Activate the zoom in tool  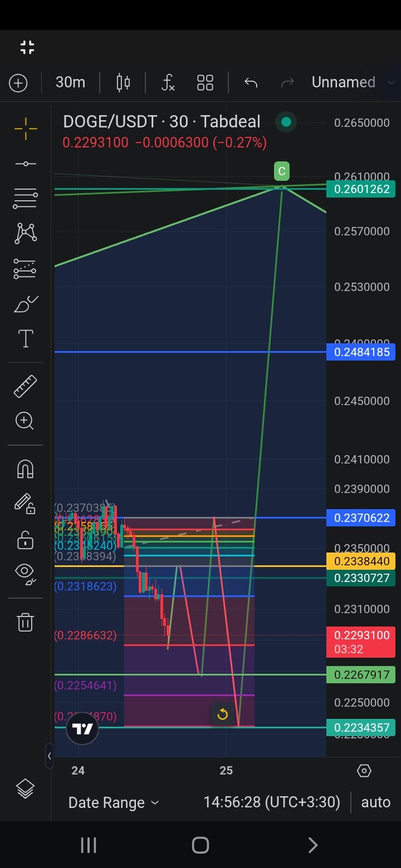tap(26, 421)
